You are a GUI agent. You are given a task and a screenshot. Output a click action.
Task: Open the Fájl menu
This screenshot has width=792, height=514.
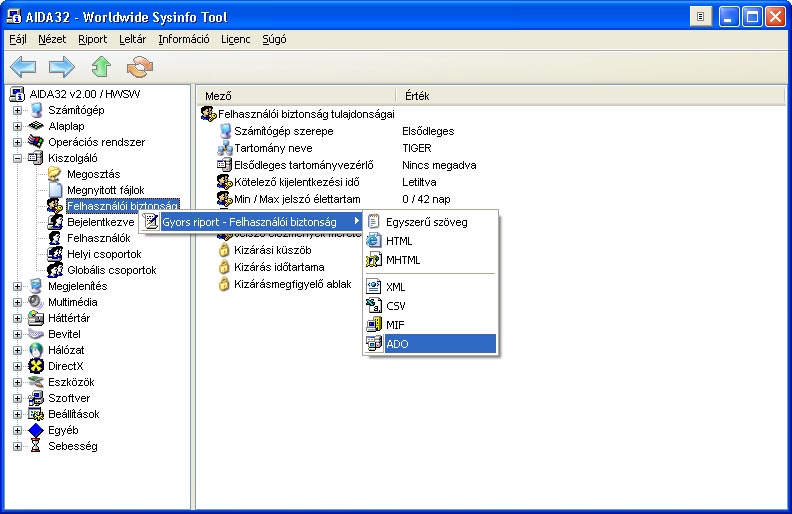tap(18, 39)
